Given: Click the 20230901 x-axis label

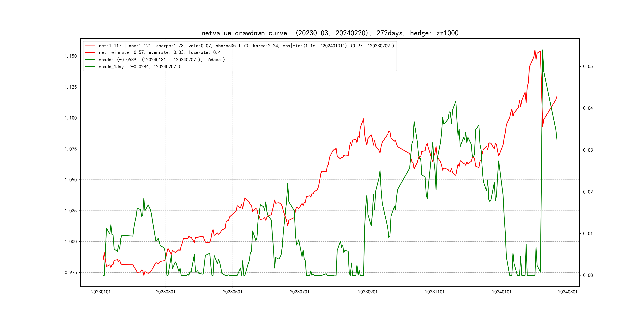Looking at the screenshot, I should point(368,292).
